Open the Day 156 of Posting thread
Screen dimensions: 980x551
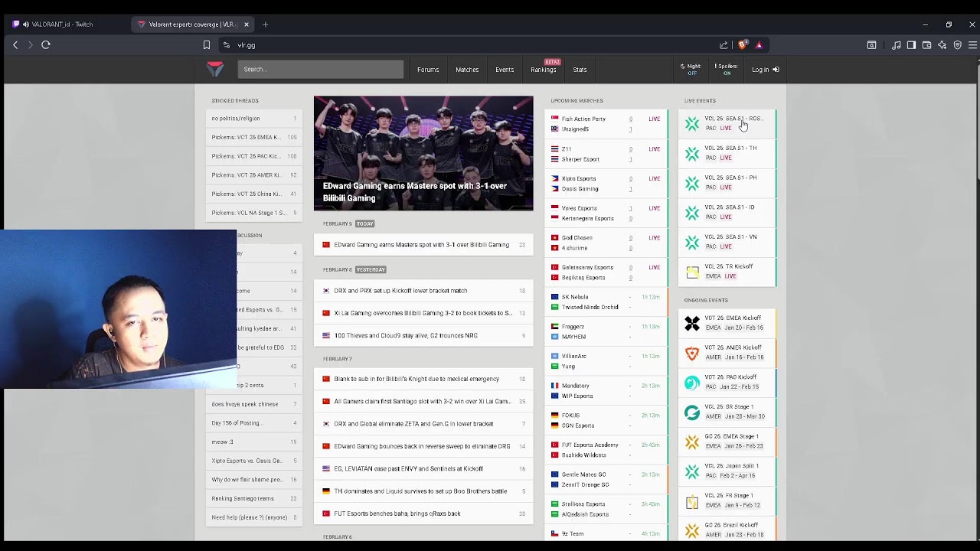(x=254, y=423)
